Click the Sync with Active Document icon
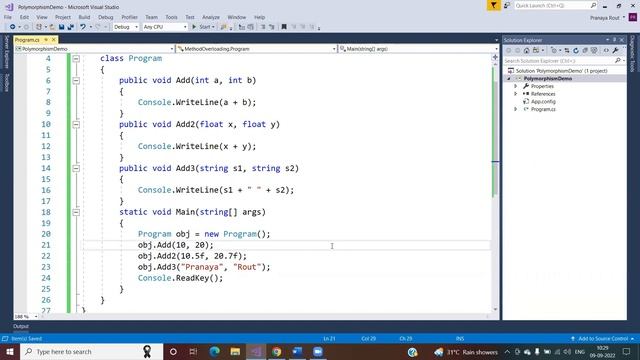 pos(567,51)
